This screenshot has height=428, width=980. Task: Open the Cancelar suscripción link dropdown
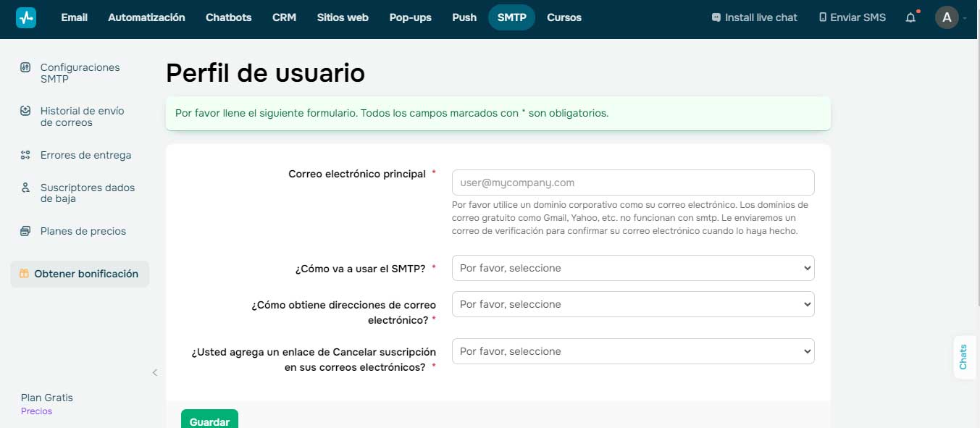[632, 351]
